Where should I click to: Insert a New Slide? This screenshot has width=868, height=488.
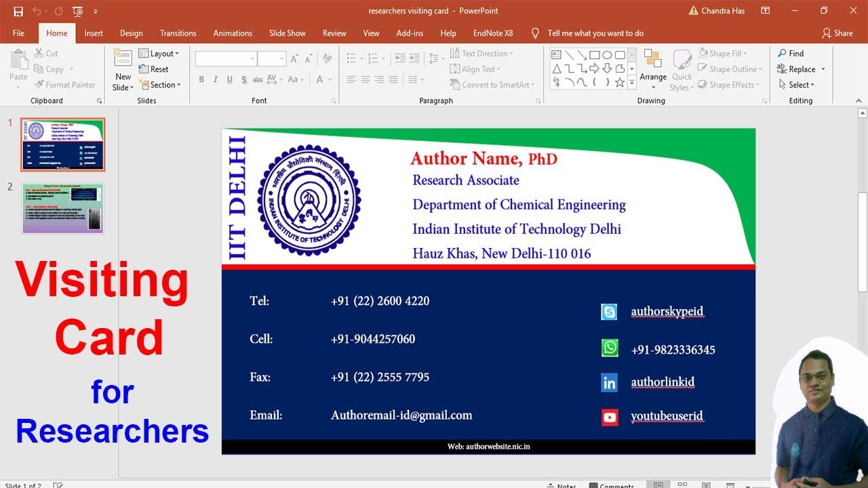click(x=123, y=70)
